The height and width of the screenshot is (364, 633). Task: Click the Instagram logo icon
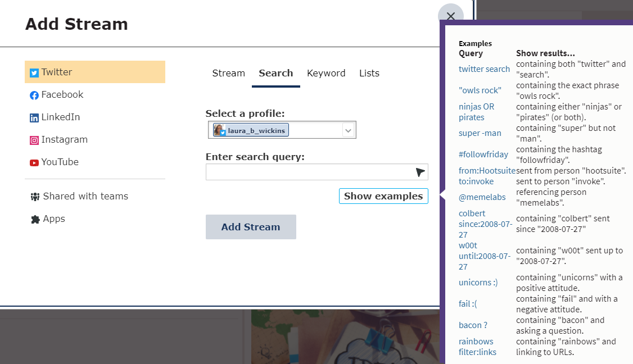(34, 140)
